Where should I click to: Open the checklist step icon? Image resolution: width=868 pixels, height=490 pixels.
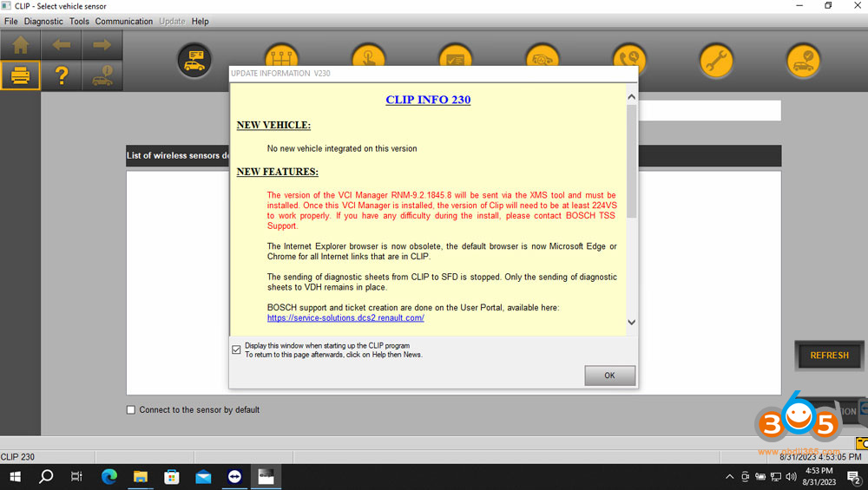[455, 56]
